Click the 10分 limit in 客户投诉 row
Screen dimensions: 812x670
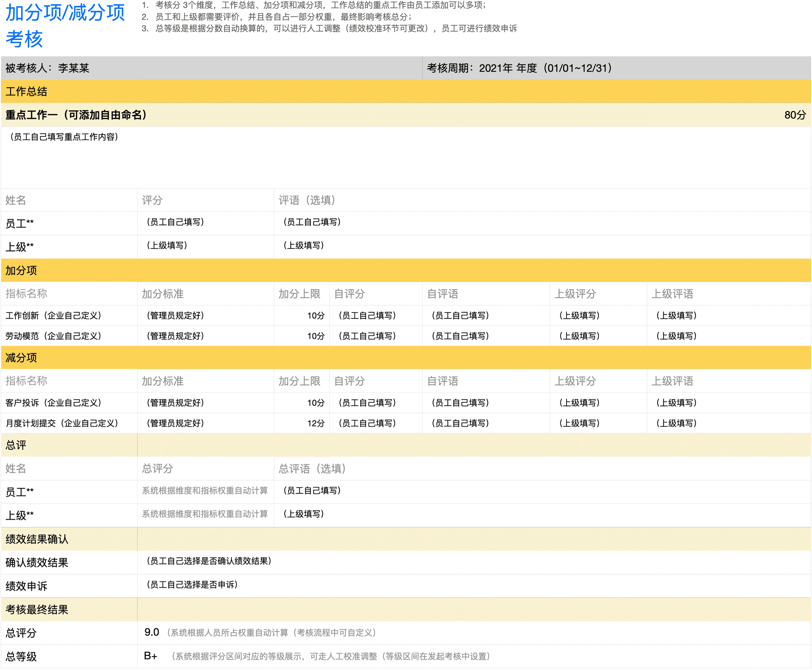316,403
